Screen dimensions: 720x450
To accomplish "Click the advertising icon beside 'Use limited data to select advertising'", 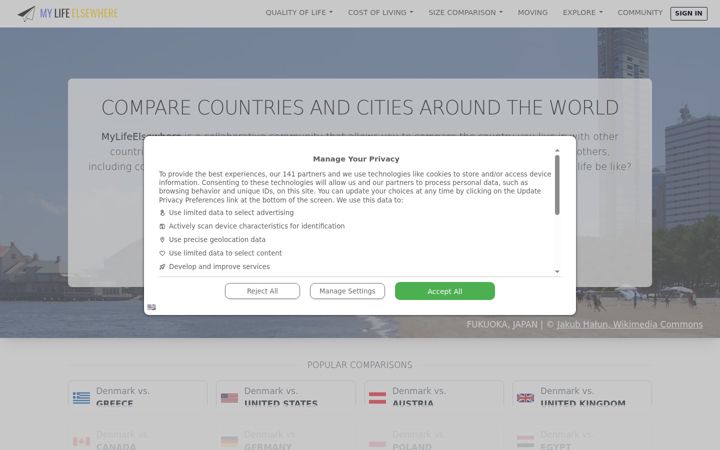I will click(x=162, y=213).
